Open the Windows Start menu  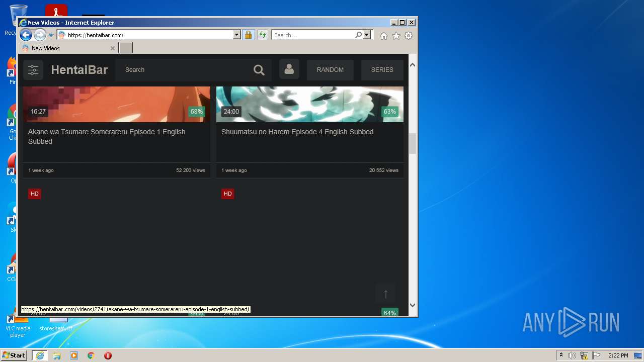point(14,355)
